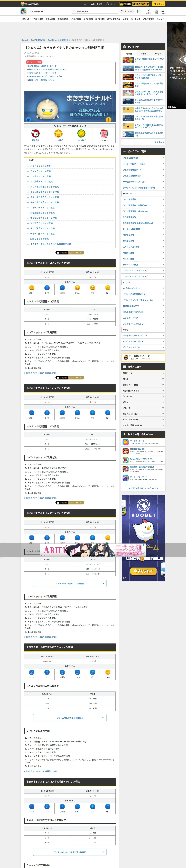Click 5▶4 item icon in コインミッション攻略 table
This screenshot has width=186, height=868.
108,413
